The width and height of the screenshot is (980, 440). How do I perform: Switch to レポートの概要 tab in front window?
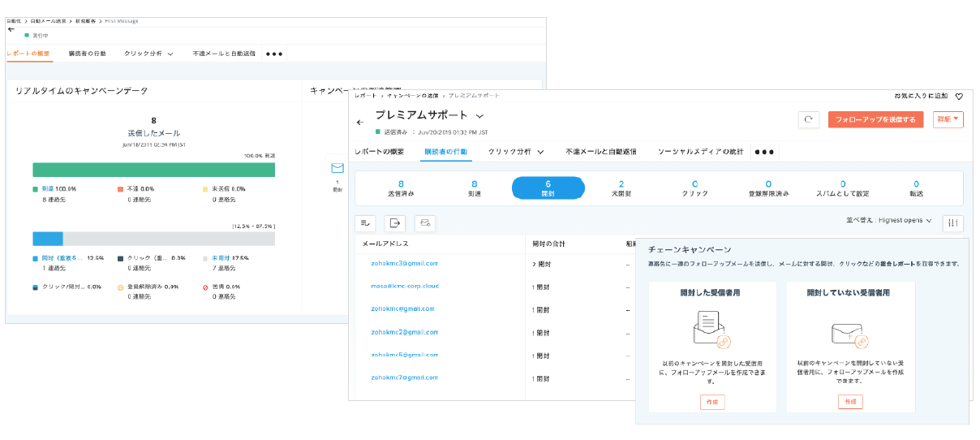[379, 152]
